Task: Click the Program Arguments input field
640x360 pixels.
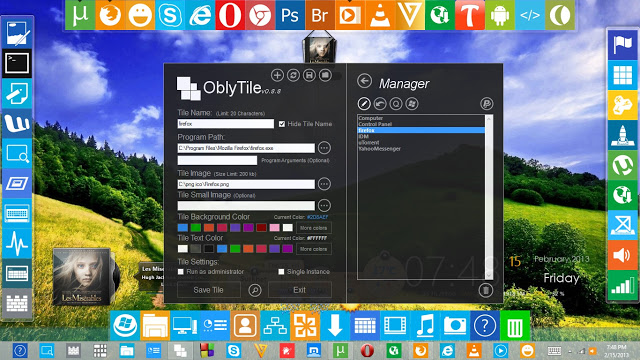Action: pos(217,160)
